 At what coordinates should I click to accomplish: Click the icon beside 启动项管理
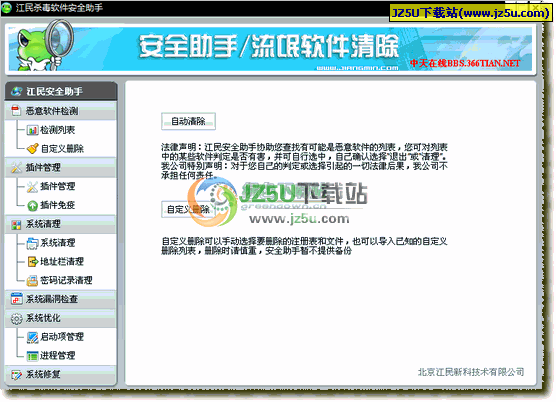tap(32, 337)
